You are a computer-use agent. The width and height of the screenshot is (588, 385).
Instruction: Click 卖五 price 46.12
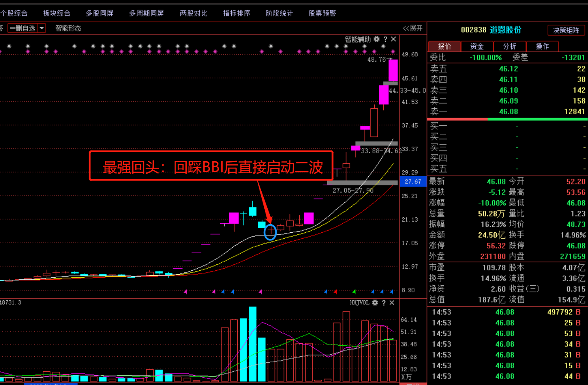click(508, 69)
